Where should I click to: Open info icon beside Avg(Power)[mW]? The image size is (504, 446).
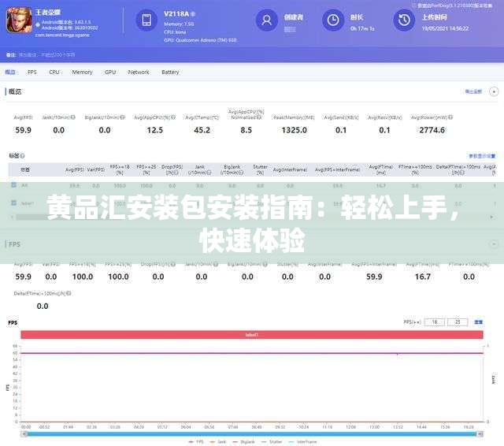coord(450,117)
